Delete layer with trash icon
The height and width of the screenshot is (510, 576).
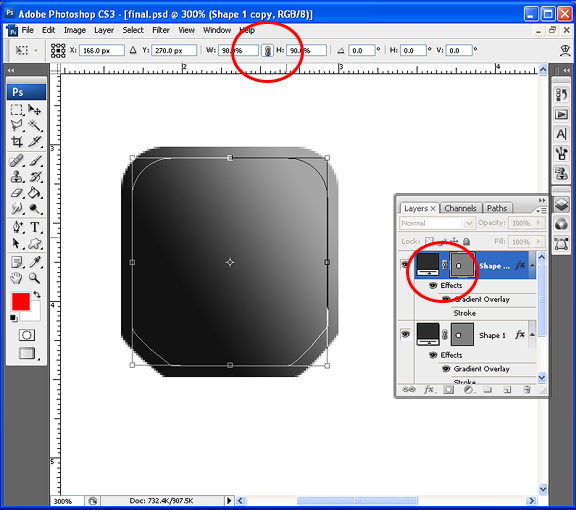[x=527, y=389]
